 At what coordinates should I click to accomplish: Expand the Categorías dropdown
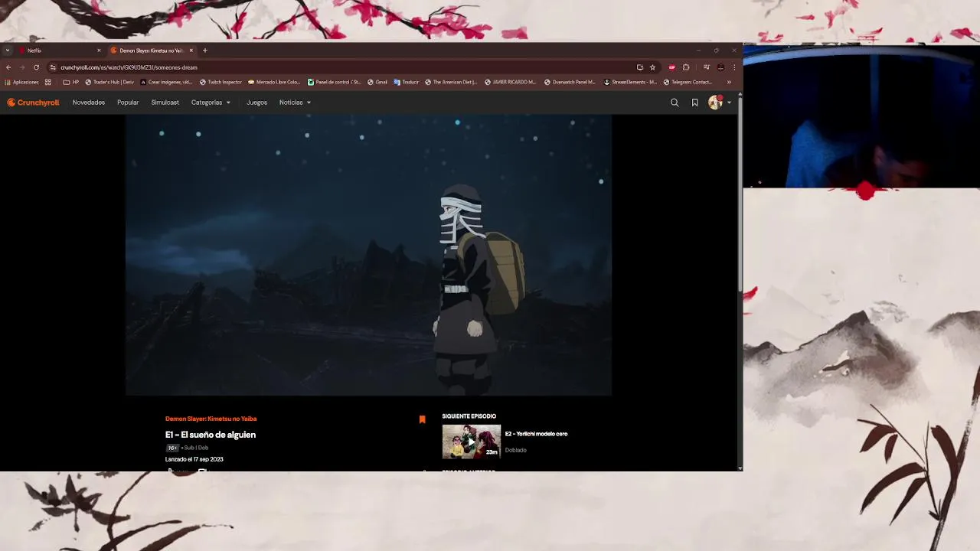pyautogui.click(x=211, y=103)
